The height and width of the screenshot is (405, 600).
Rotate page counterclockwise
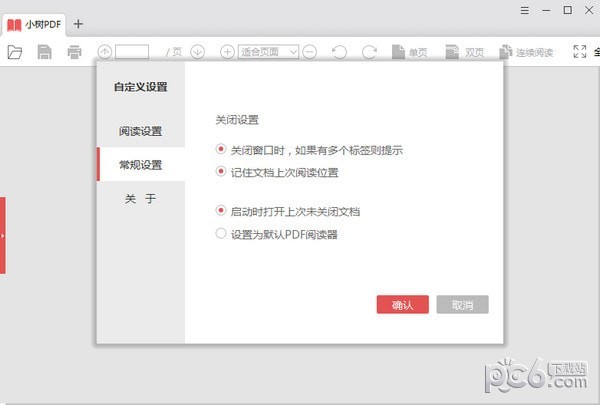[339, 52]
